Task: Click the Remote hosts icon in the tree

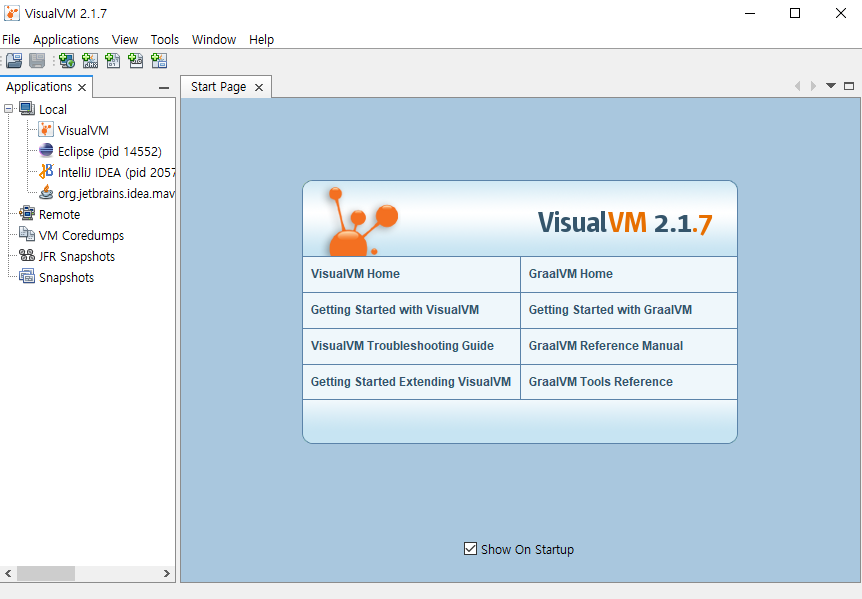Action: point(27,213)
